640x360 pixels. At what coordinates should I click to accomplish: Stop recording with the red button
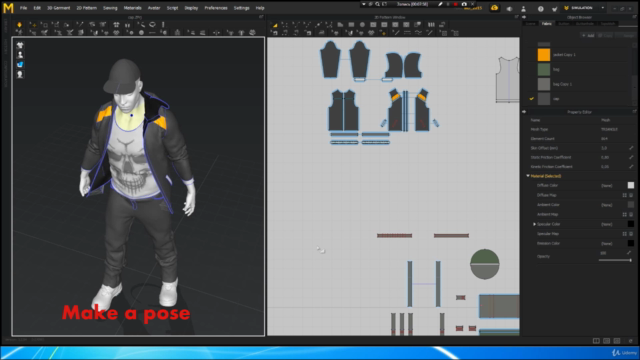point(456,4)
